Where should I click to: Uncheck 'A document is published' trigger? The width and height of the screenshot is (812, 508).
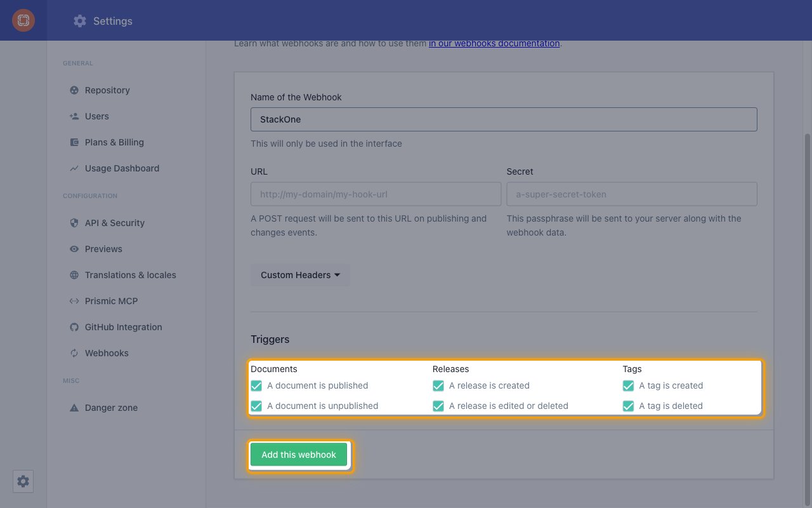click(256, 385)
